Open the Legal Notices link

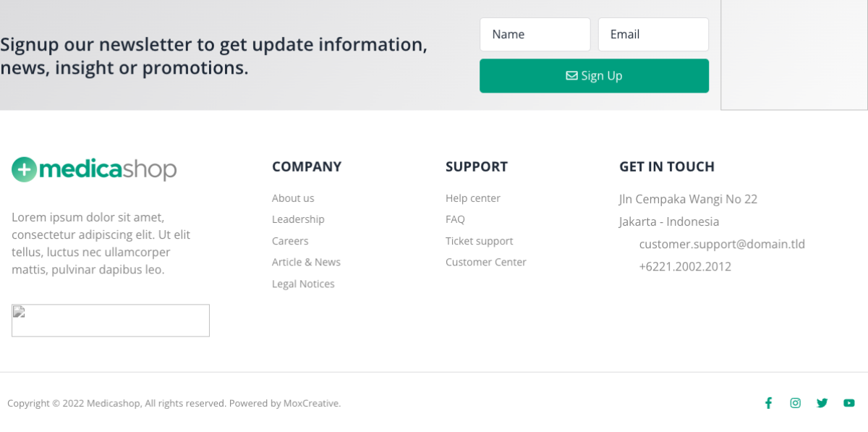coord(303,284)
